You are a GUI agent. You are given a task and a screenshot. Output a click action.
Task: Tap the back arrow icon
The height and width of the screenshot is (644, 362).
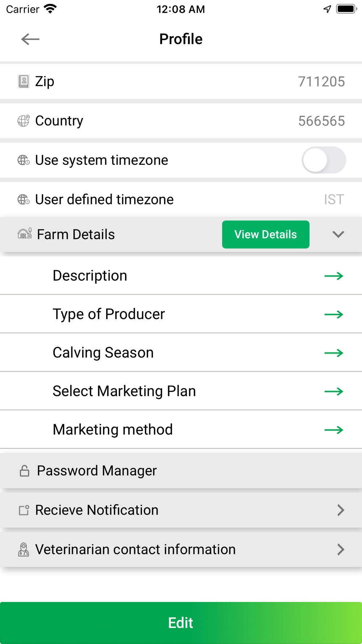tap(30, 39)
